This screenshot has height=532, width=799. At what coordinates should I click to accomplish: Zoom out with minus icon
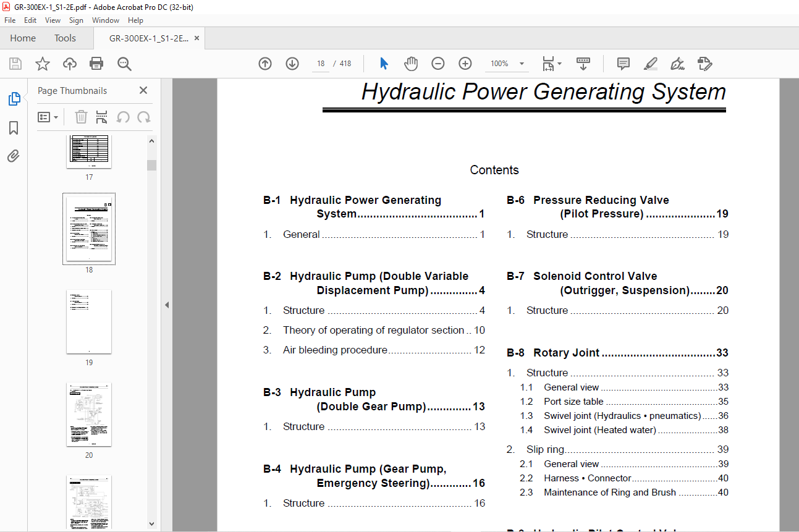pos(438,64)
